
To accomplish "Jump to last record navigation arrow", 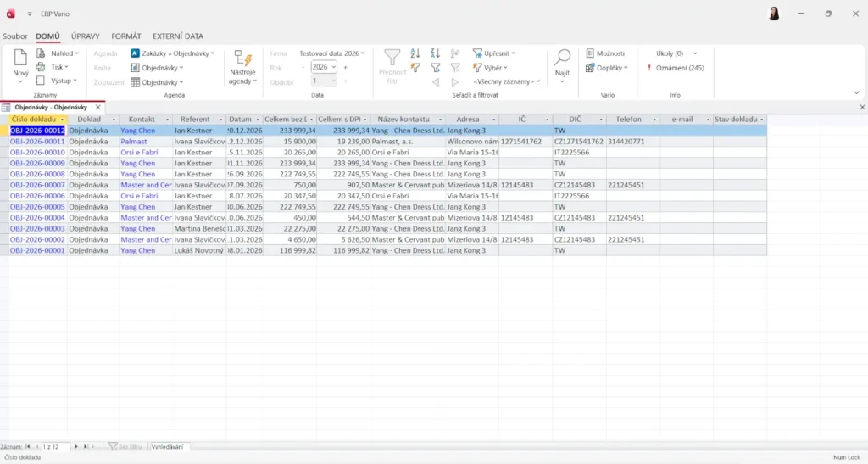I will pyautogui.click(x=85, y=446).
